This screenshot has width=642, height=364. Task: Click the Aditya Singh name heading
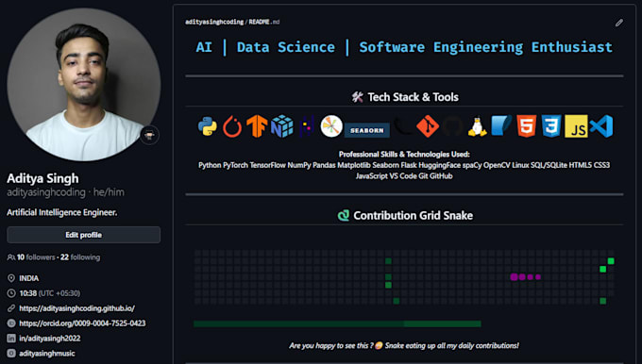42,178
